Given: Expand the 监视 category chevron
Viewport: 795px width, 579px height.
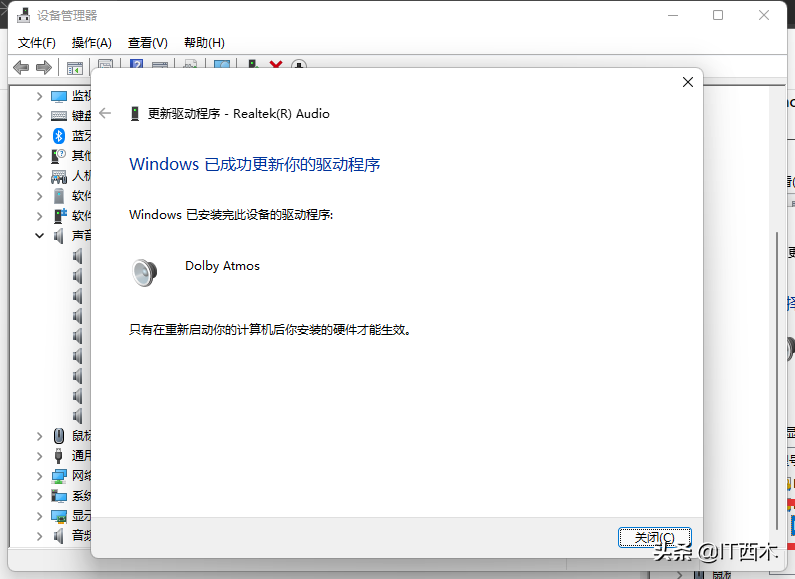Looking at the screenshot, I should (x=39, y=96).
